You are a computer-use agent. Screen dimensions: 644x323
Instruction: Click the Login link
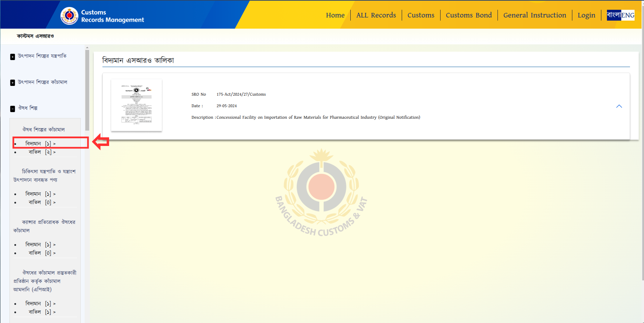coord(586,15)
